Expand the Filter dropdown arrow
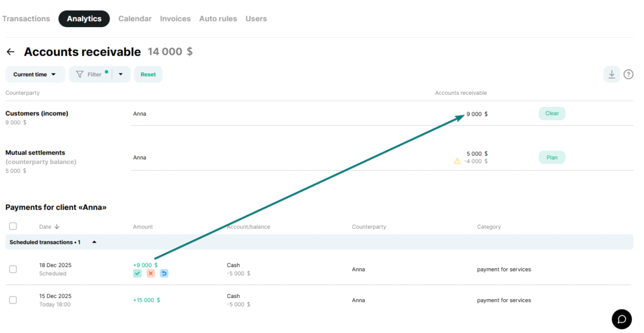Image resolution: width=644 pixels, height=333 pixels. [121, 74]
